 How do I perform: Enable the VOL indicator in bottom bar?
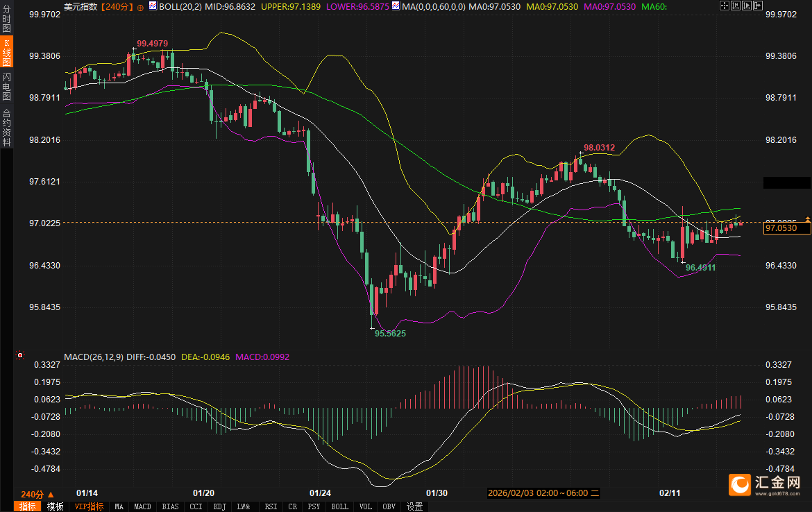[x=364, y=506]
